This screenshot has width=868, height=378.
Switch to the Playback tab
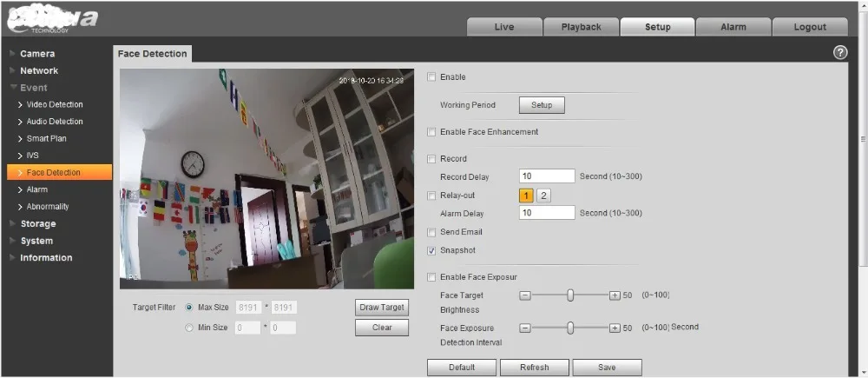coord(581,27)
